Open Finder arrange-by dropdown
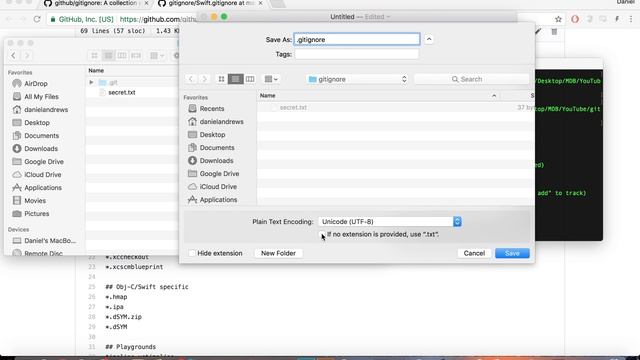The image size is (640, 360). (x=157, y=56)
